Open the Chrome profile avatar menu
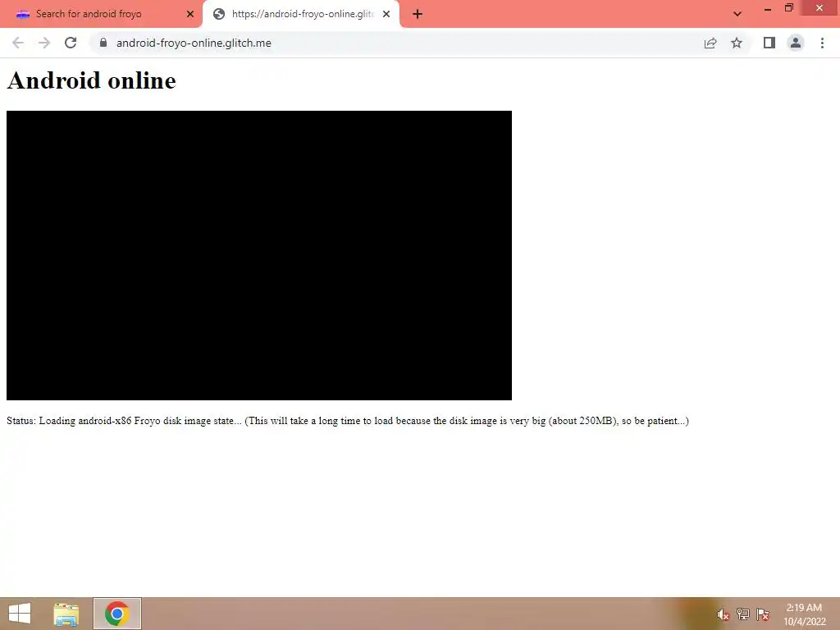This screenshot has width=840, height=630. point(796,43)
